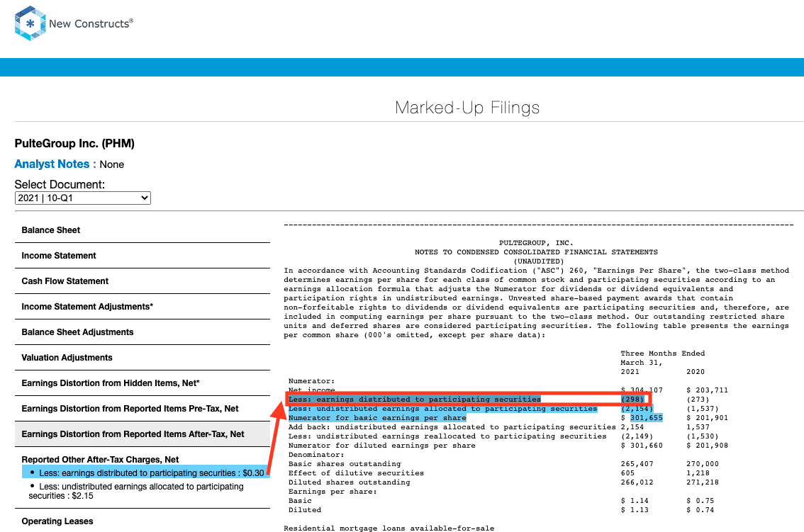Click the New Constructs brand name text
Image resolution: width=804 pixels, height=532 pixels.
[91, 23]
